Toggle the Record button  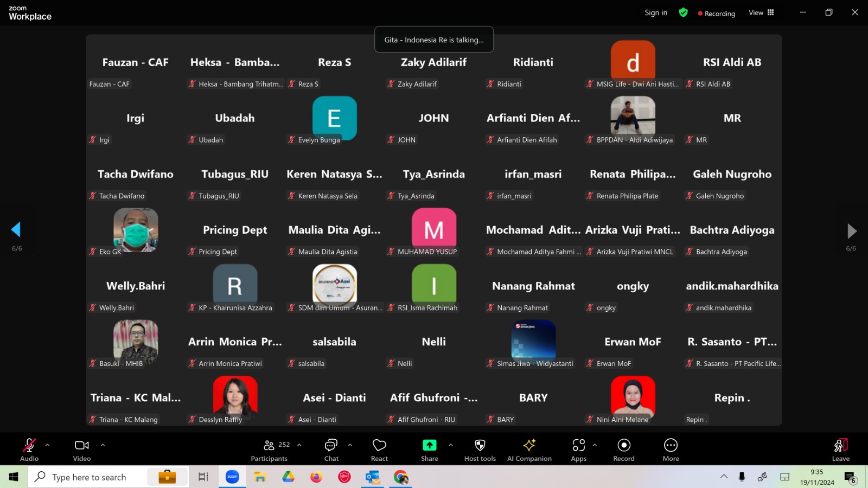624,450
